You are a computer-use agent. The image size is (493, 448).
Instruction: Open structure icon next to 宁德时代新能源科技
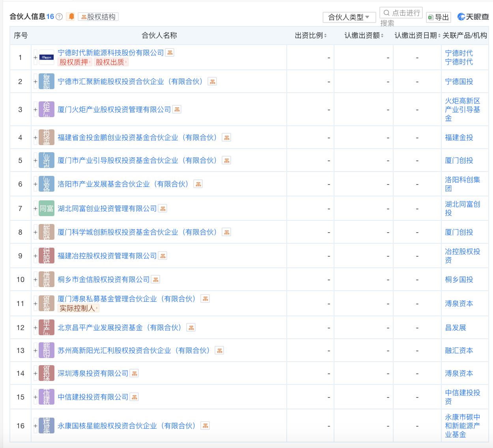click(170, 53)
